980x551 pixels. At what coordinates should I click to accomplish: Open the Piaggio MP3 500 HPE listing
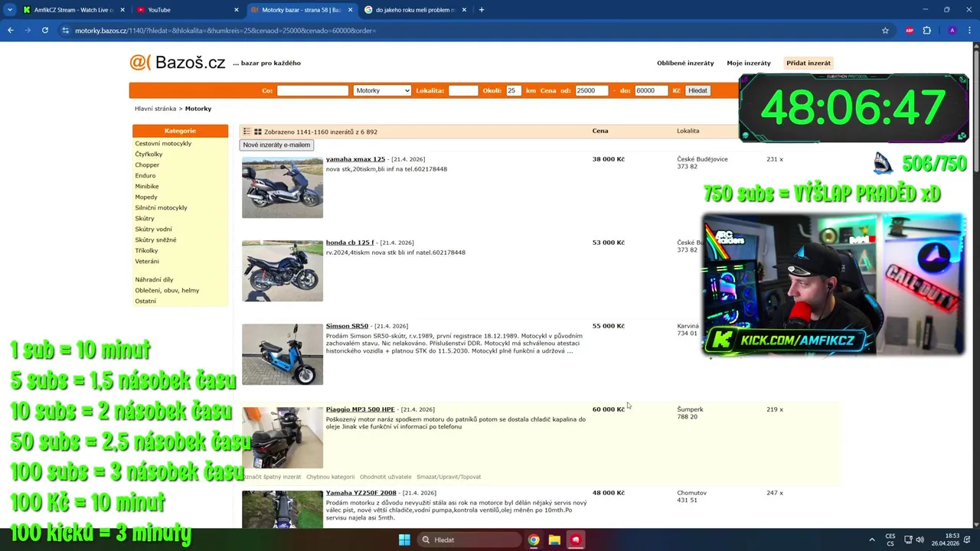click(x=360, y=409)
